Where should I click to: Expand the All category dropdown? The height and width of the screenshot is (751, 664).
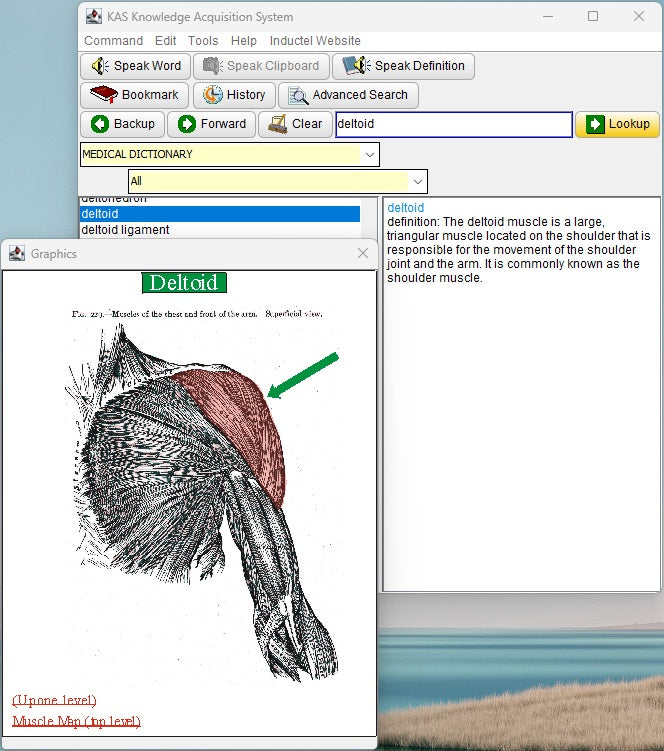[417, 181]
